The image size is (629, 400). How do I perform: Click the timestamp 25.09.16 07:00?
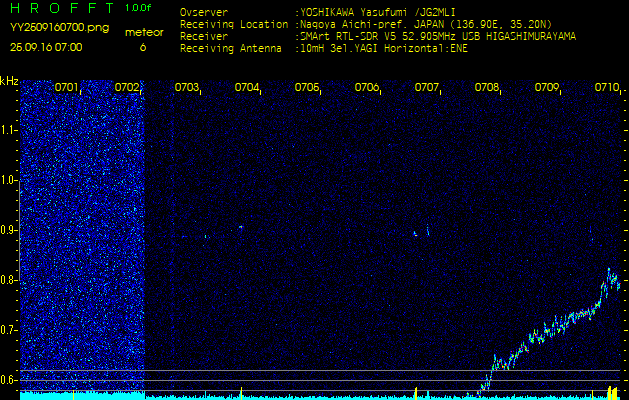(x=46, y=47)
